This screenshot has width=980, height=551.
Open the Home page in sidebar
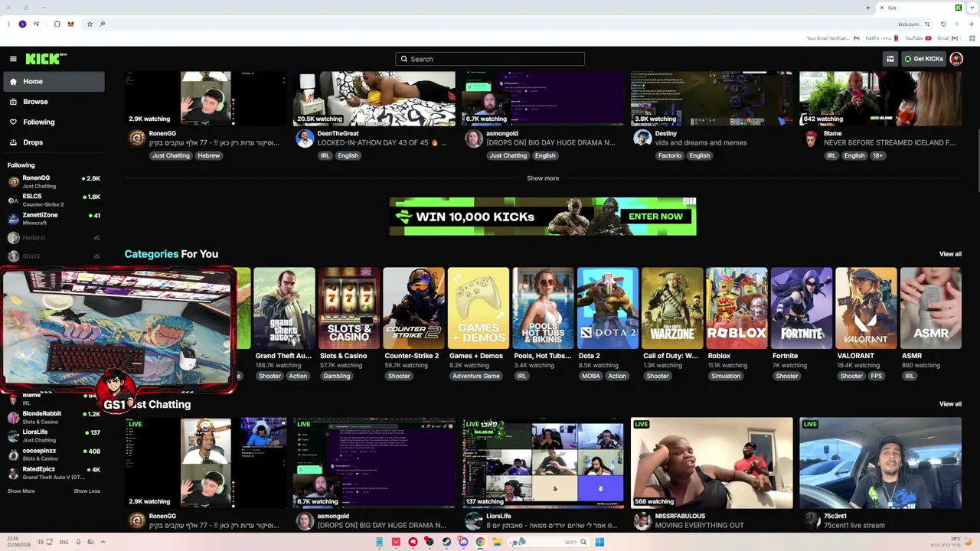click(54, 82)
